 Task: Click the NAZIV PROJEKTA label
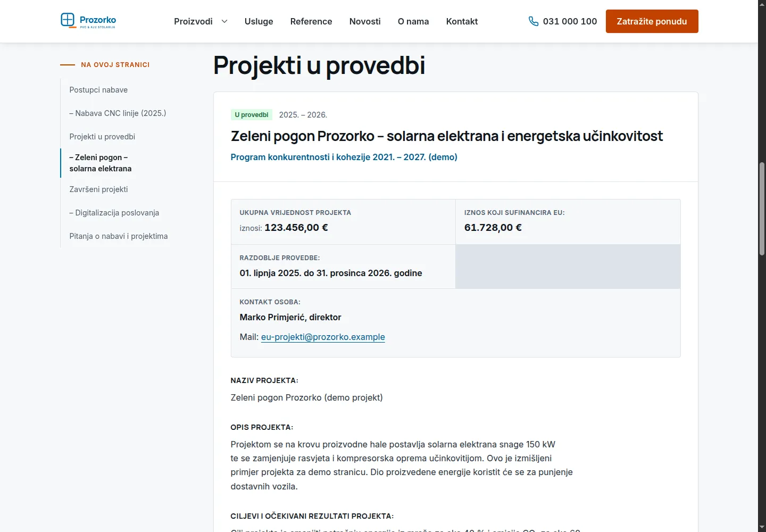tap(264, 380)
